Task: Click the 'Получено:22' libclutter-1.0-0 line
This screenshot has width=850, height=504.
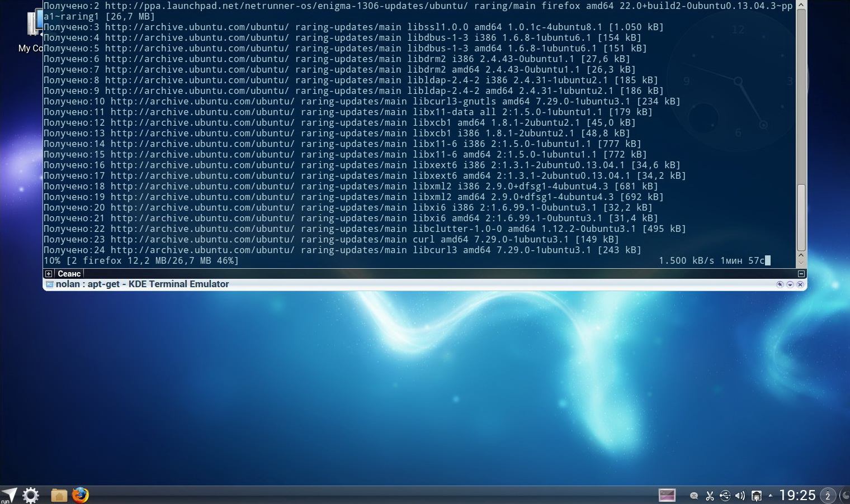Action: pyautogui.click(x=365, y=229)
